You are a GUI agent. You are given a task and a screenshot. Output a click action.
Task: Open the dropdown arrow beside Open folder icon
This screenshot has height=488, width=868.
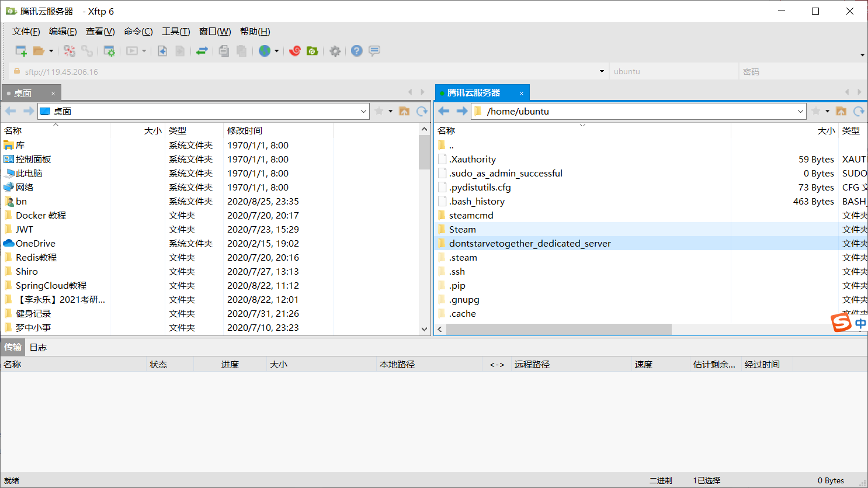(x=51, y=51)
